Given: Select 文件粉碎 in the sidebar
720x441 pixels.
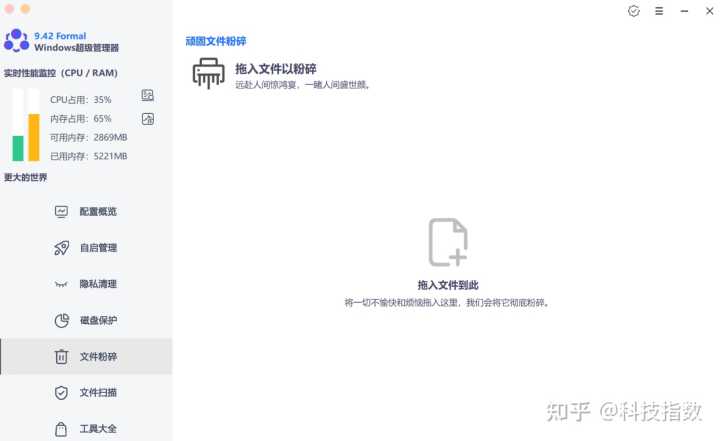Looking at the screenshot, I should [86, 356].
